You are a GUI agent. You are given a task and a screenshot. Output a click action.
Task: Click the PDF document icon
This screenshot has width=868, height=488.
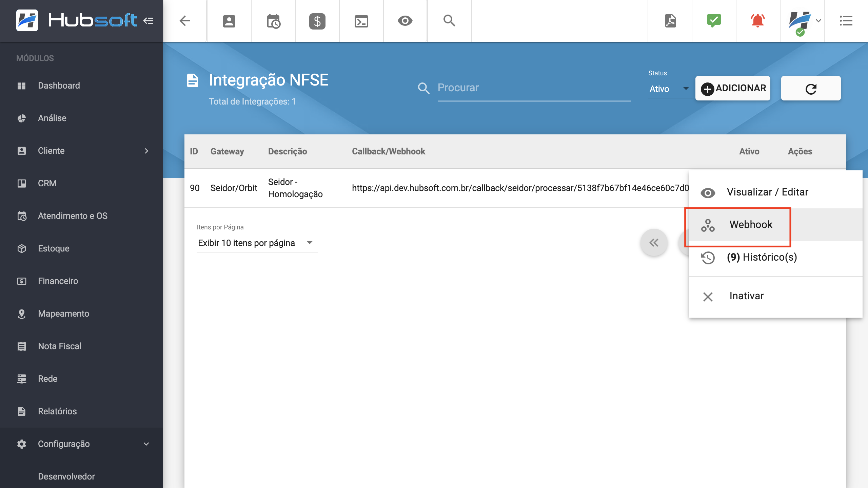[670, 21]
